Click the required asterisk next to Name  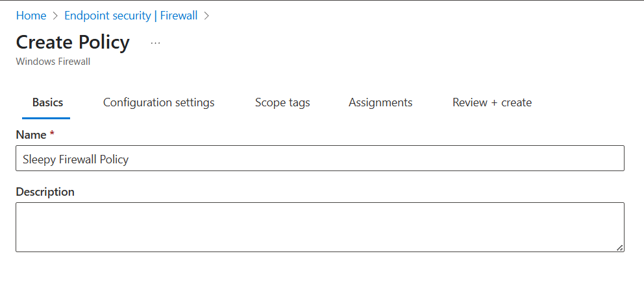(52, 135)
